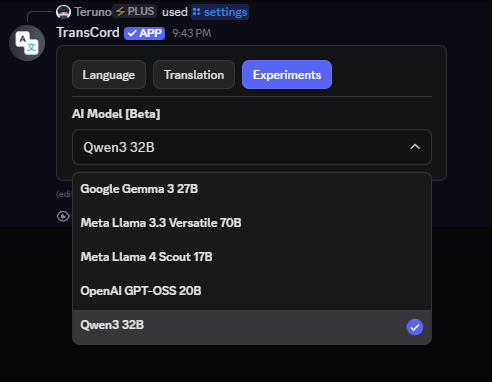Select the highlighted Qwen3 32B option

coord(252,327)
